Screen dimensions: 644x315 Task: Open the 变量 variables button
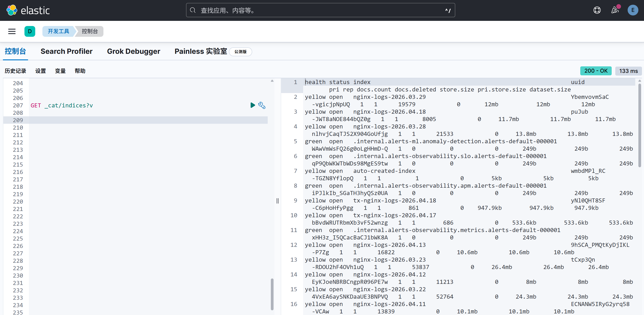tap(60, 71)
